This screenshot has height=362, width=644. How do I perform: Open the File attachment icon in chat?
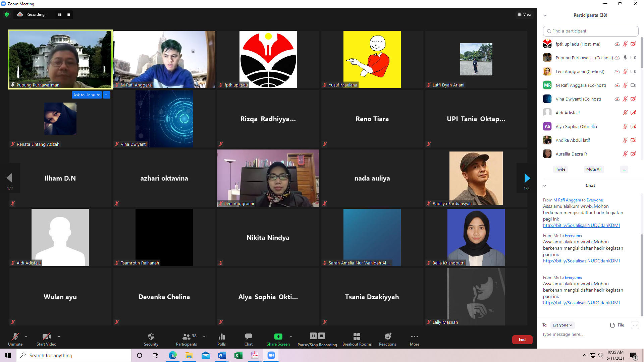(x=612, y=325)
